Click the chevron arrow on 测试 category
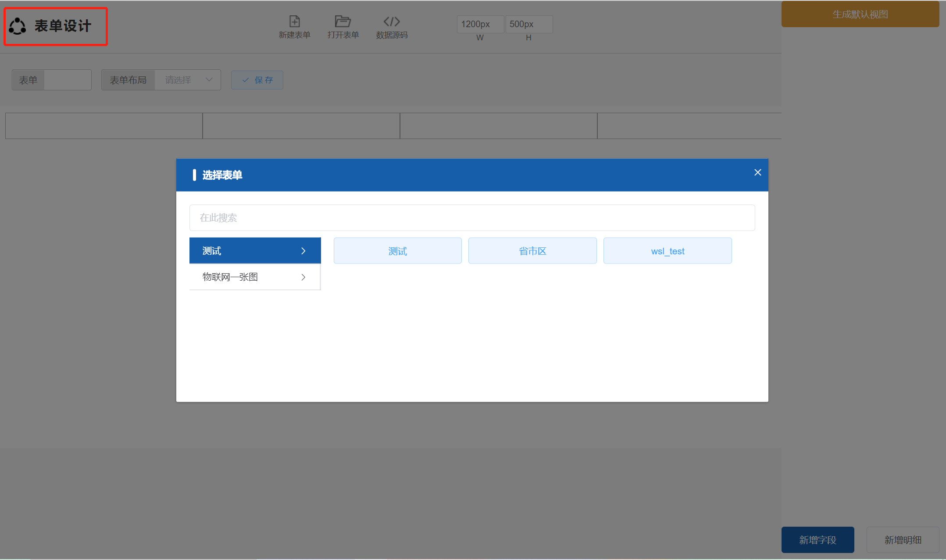The width and height of the screenshot is (946, 560). [303, 251]
